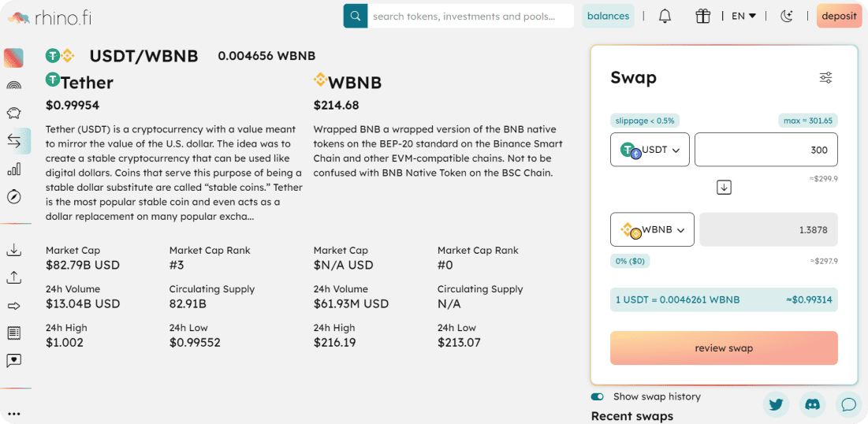This screenshot has height=424, width=868.
Task: Expand the WBNB token dropdown
Action: tap(652, 229)
